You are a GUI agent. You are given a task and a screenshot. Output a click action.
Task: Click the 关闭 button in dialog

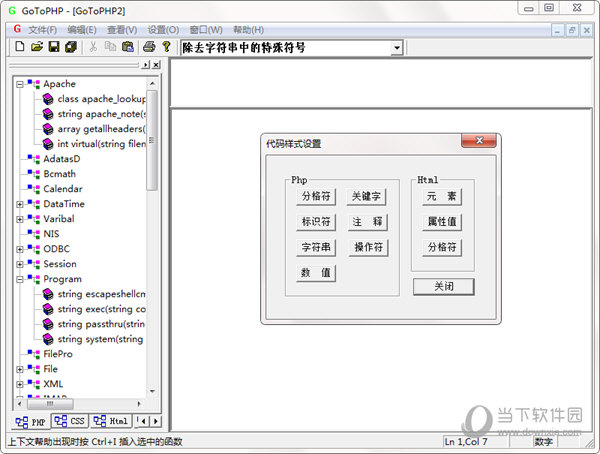(444, 286)
